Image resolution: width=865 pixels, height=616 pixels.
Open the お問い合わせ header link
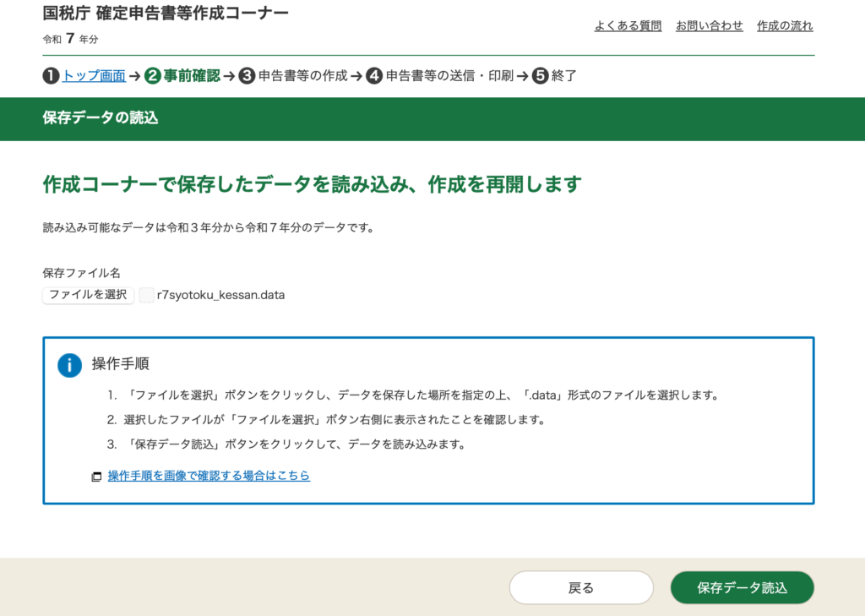click(x=709, y=26)
